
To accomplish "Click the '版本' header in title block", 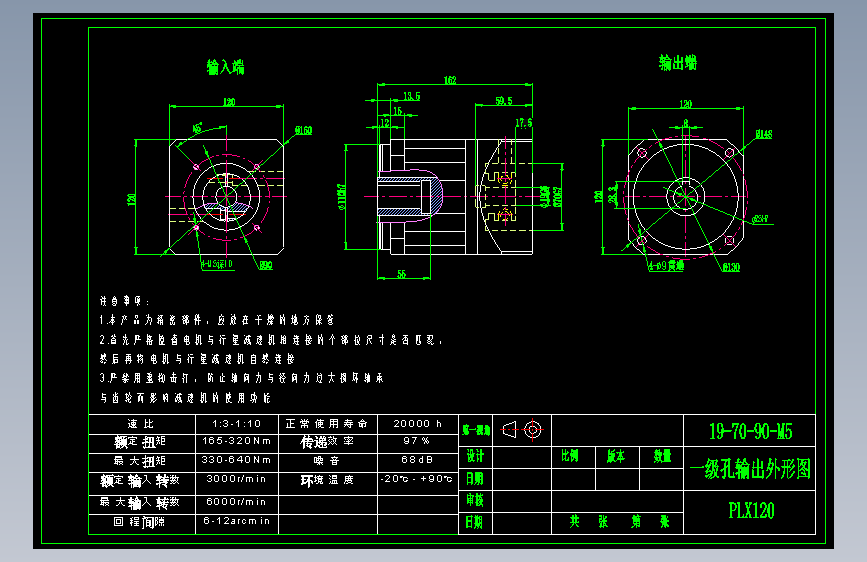I will coord(615,456).
